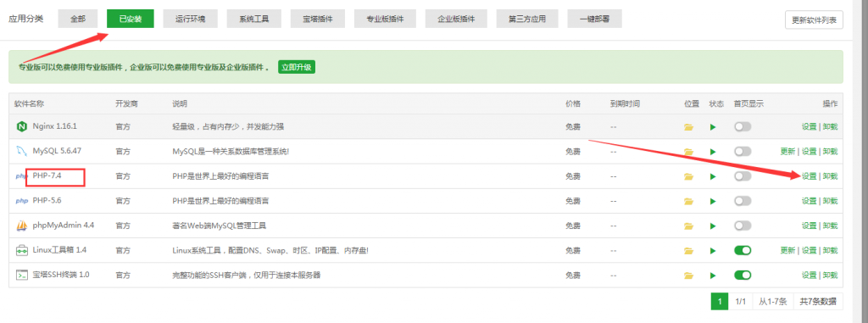Click the 宝塔SSH终端 terminal logo icon

click(21, 275)
